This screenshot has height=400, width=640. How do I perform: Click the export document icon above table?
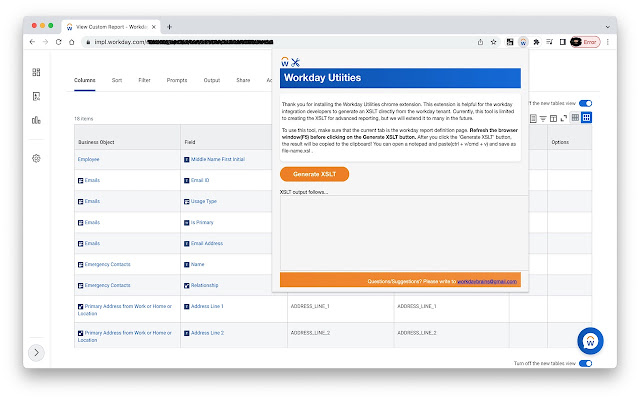point(533,118)
